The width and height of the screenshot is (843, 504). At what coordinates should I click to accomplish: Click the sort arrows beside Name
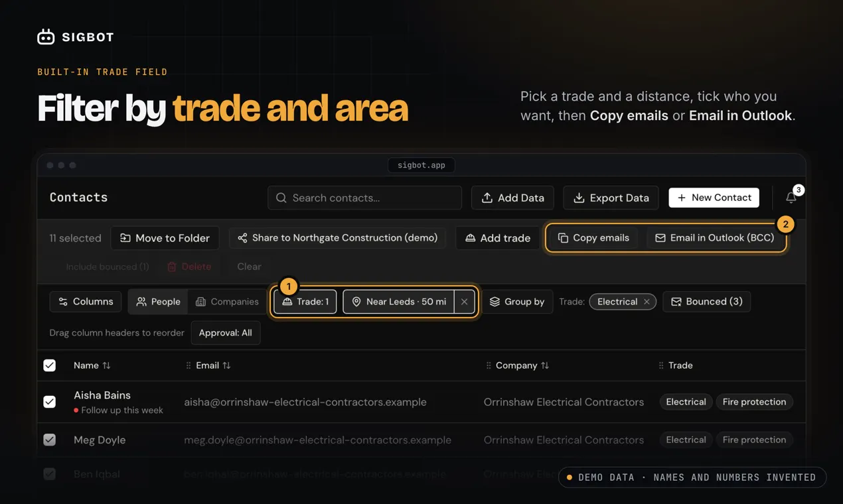pyautogui.click(x=106, y=365)
